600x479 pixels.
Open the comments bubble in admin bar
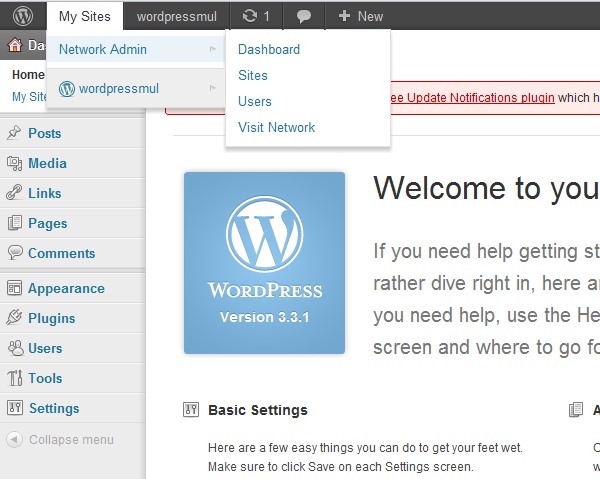click(304, 16)
